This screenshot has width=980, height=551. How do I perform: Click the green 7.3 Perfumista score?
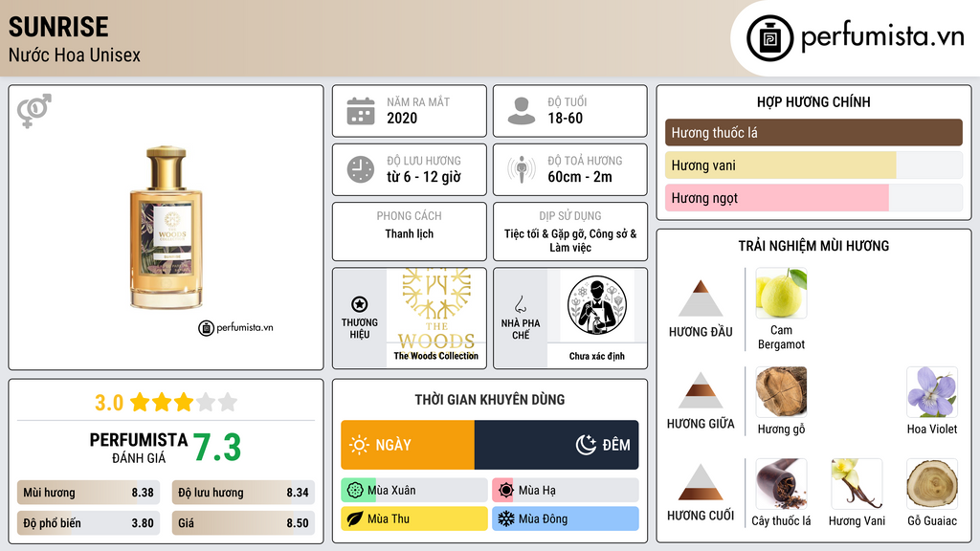pyautogui.click(x=217, y=448)
